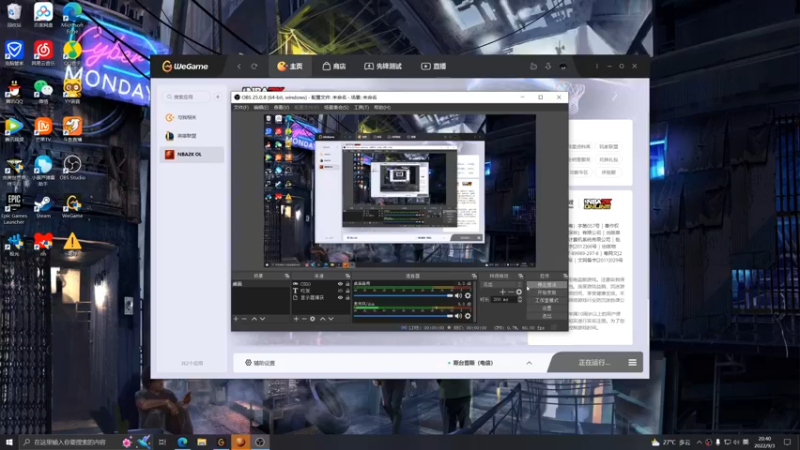
Task: Switch to the WeGame Home tab
Action: click(290, 66)
